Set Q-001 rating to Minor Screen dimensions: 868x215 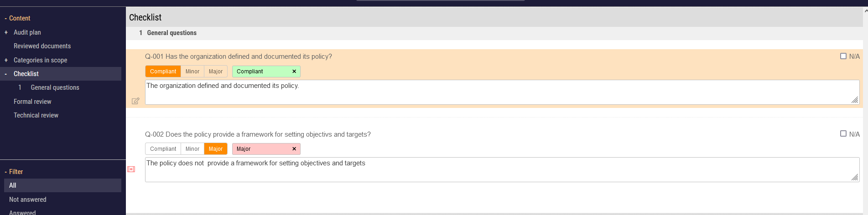(x=192, y=72)
